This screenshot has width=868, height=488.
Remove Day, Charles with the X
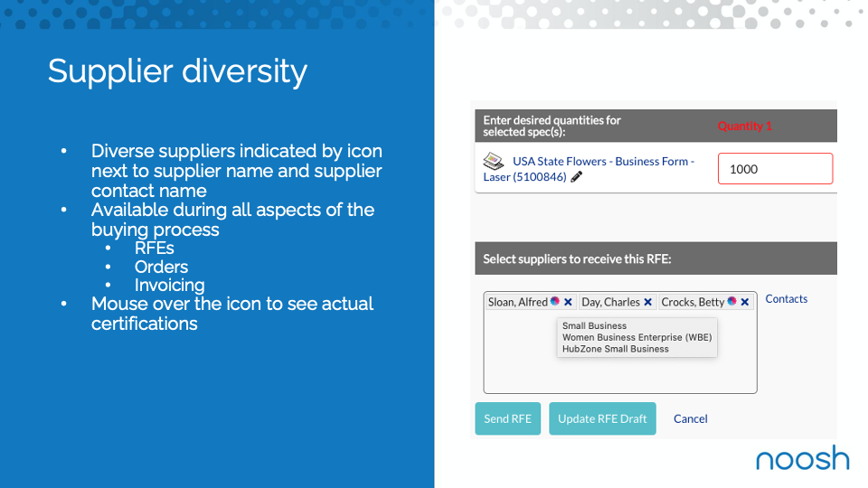pyautogui.click(x=647, y=302)
